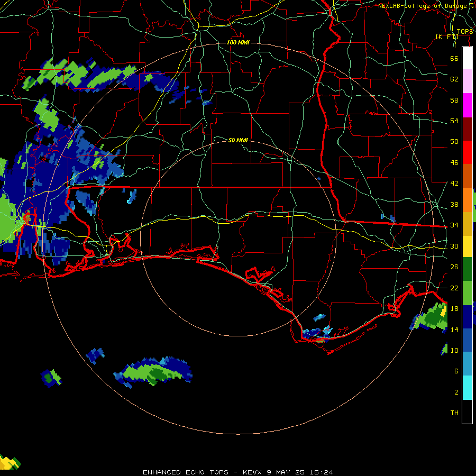
Task: Click the cyan 2-6 kft swatch
Action: (x=467, y=388)
